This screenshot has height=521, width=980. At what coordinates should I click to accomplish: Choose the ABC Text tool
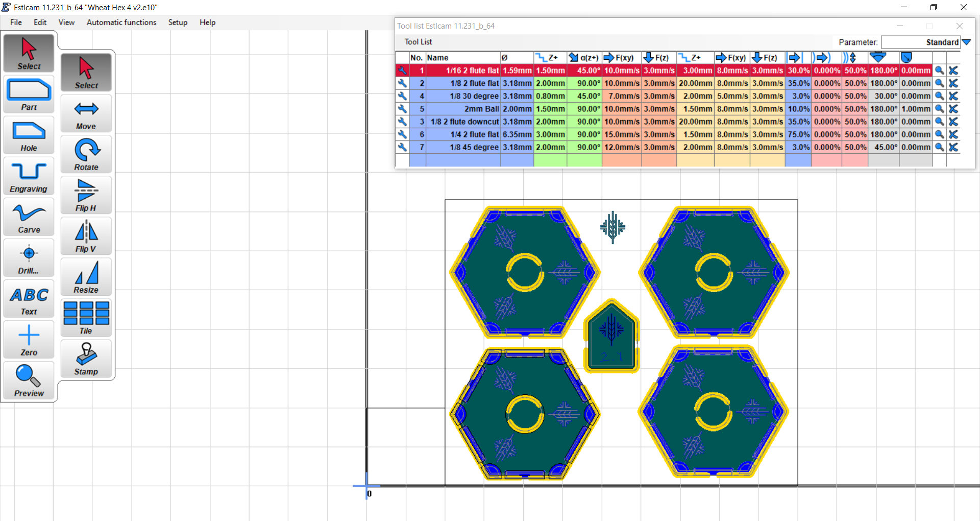[x=29, y=299]
